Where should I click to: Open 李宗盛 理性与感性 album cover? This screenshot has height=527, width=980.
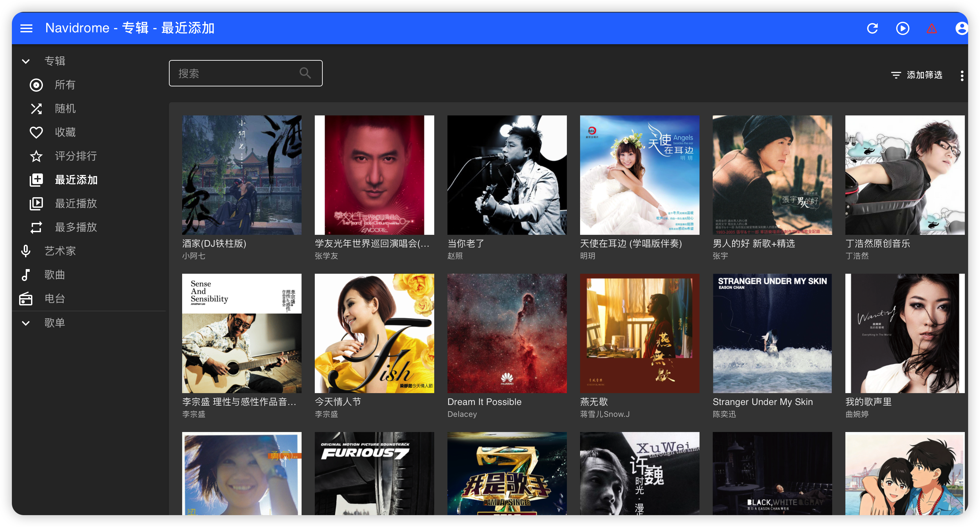(x=242, y=333)
